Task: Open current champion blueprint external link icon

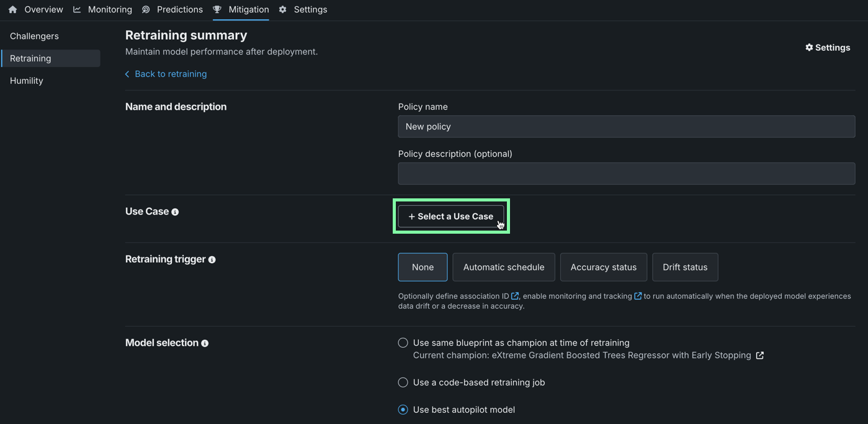Action: click(760, 356)
